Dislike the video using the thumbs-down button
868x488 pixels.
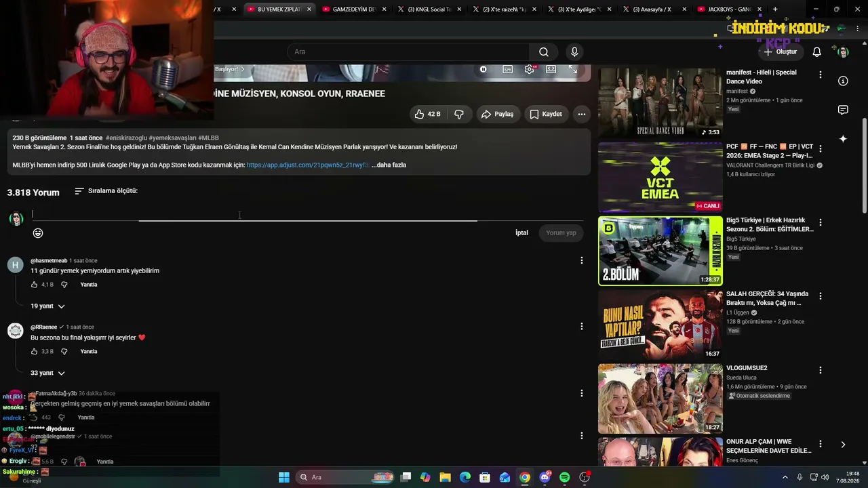459,114
